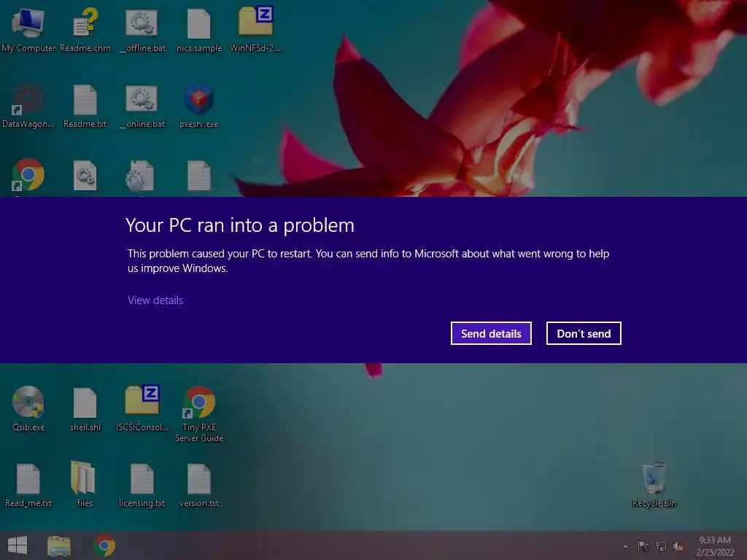This screenshot has width=747, height=560.
Task: Select the Tiny PXE Server Guide shortcut
Action: pyautogui.click(x=199, y=413)
